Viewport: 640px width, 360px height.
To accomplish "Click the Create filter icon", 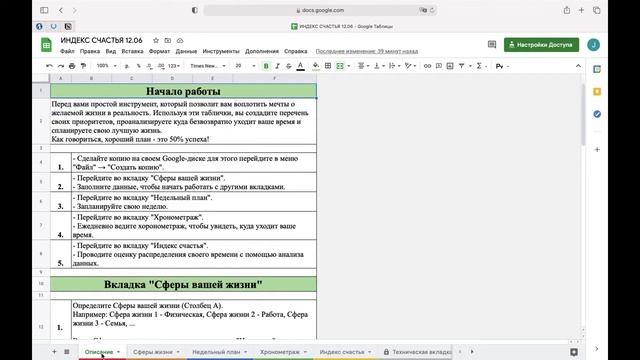I will [461, 66].
